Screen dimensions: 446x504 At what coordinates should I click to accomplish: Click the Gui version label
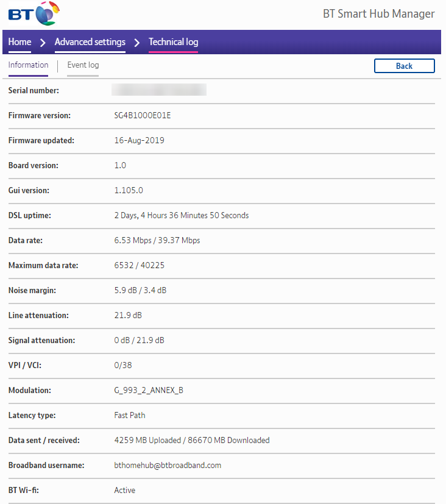point(29,190)
